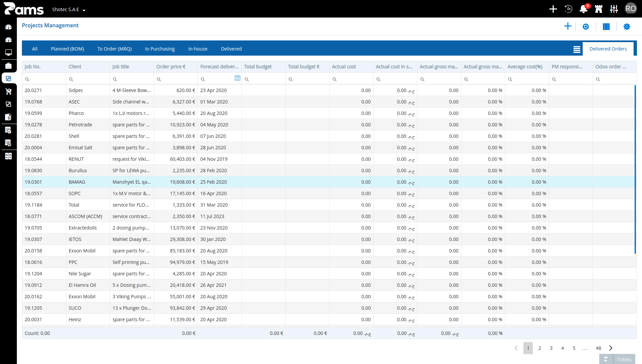Open the Tickets flag icon at bottom
The height and width of the screenshot is (364, 642).
pyautogui.click(x=606, y=359)
